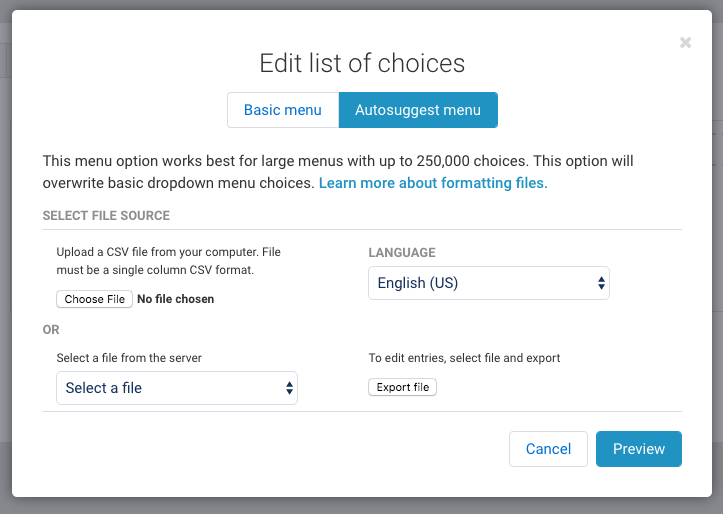The height and width of the screenshot is (514, 723).
Task: Open the English (US) language dropdown
Action: click(488, 283)
